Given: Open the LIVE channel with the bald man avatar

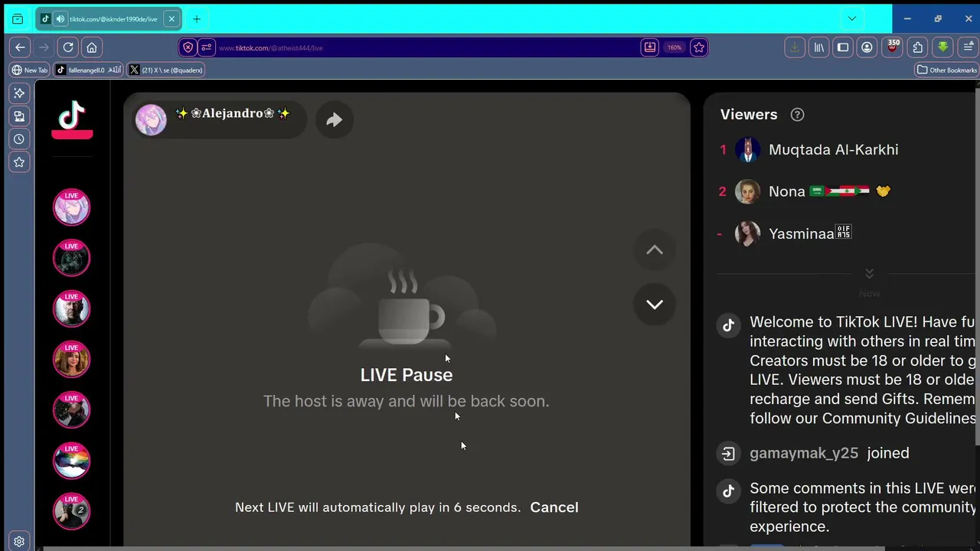Looking at the screenshot, I should (71, 308).
